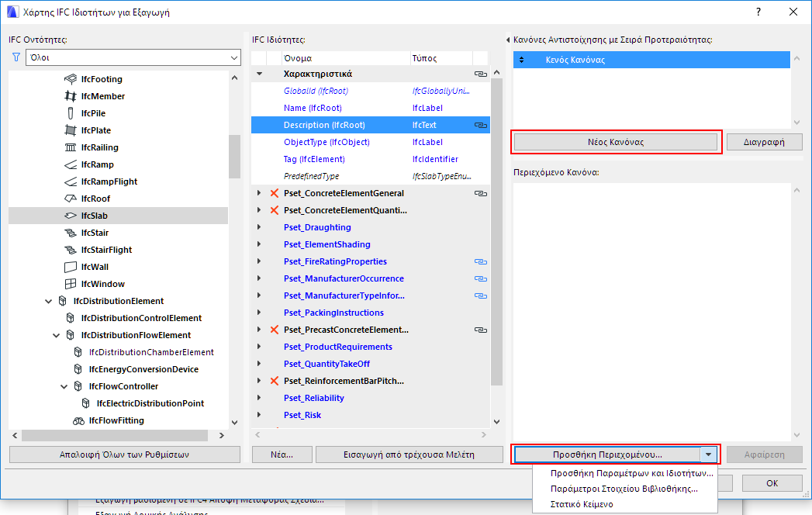812x515 pixels.
Task: Click the filter funnel icon above entity tree
Action: pyautogui.click(x=16, y=57)
